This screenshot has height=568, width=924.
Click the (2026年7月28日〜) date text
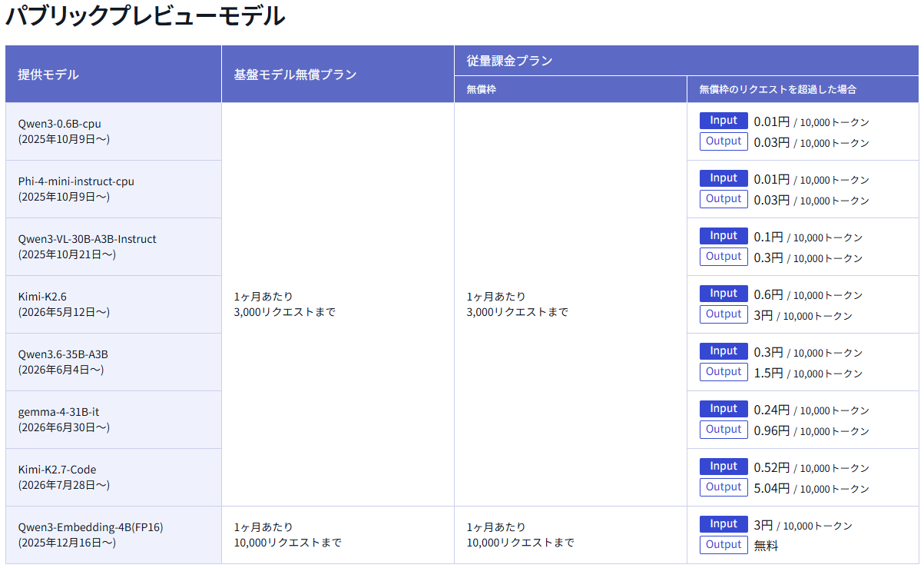pyautogui.click(x=64, y=485)
